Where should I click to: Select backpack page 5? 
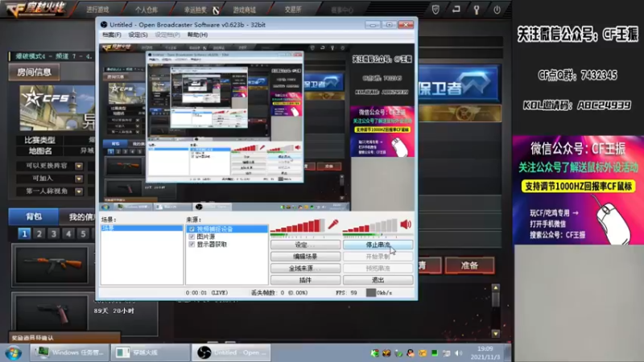83,234
